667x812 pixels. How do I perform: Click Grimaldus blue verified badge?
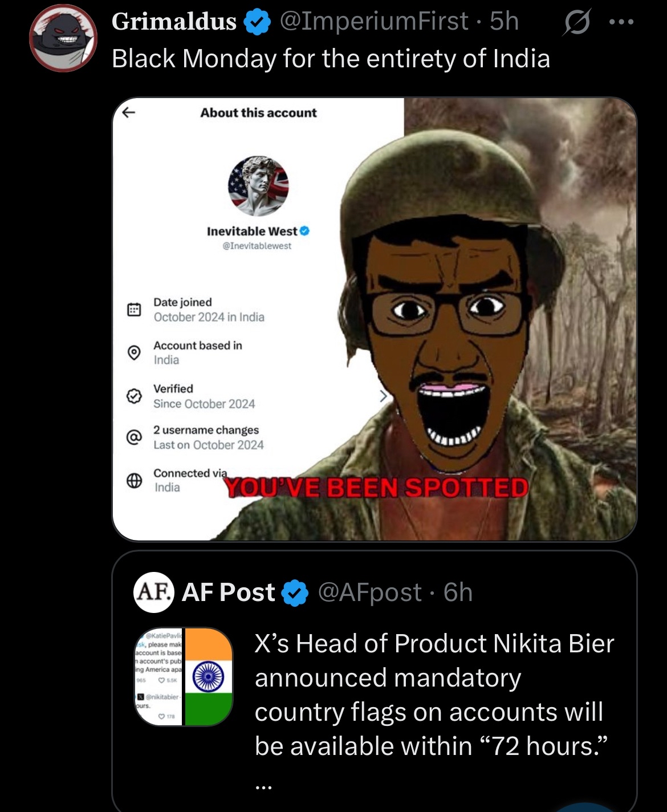coord(257,22)
